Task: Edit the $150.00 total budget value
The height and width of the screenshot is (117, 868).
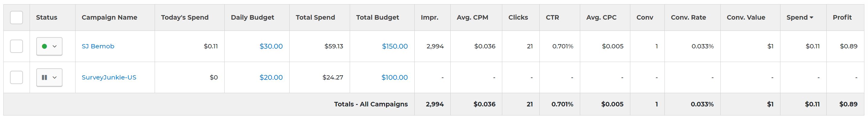Action: click(394, 46)
